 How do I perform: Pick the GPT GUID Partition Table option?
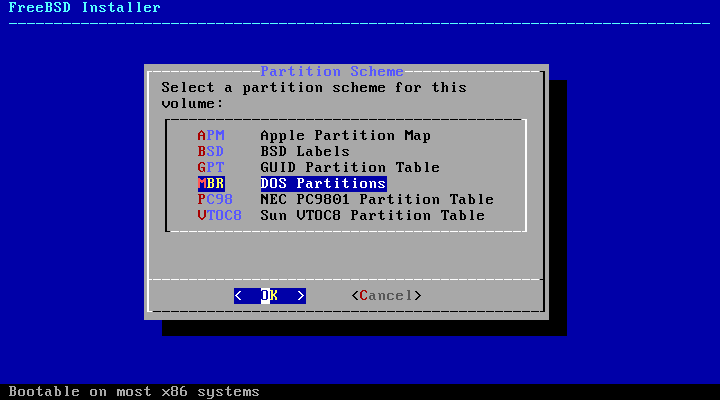[319, 167]
